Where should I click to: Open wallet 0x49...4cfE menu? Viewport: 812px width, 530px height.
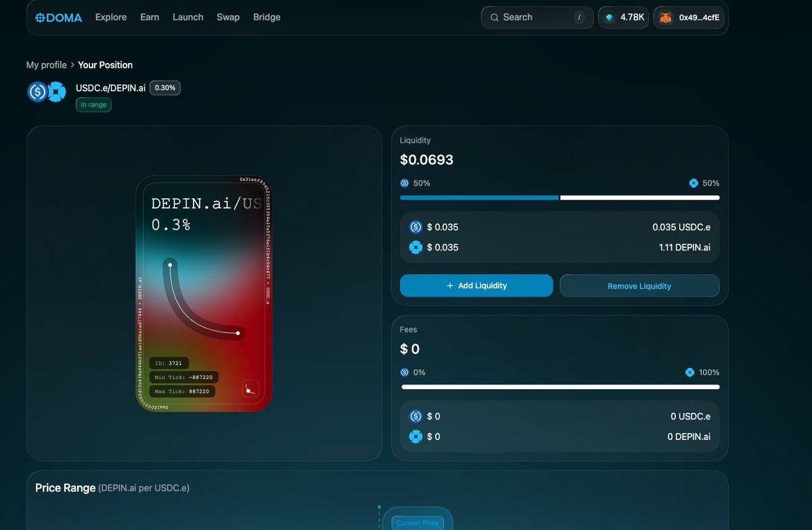point(689,18)
